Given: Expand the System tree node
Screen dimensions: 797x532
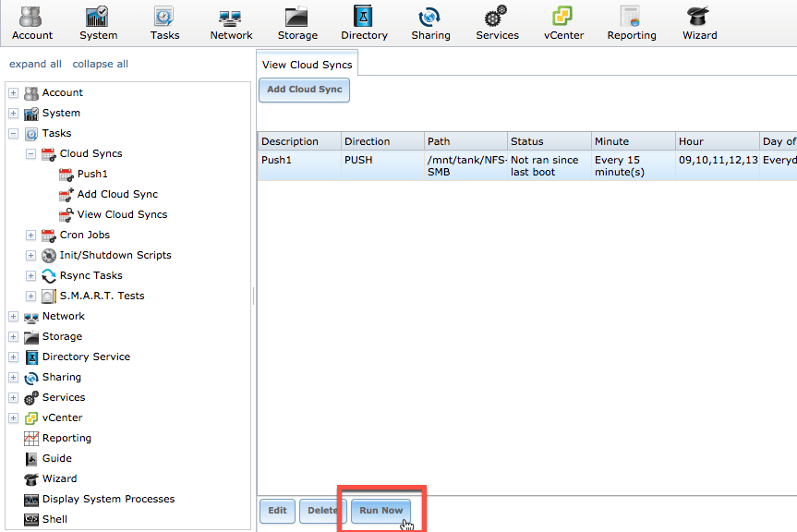Looking at the screenshot, I should [x=14, y=114].
